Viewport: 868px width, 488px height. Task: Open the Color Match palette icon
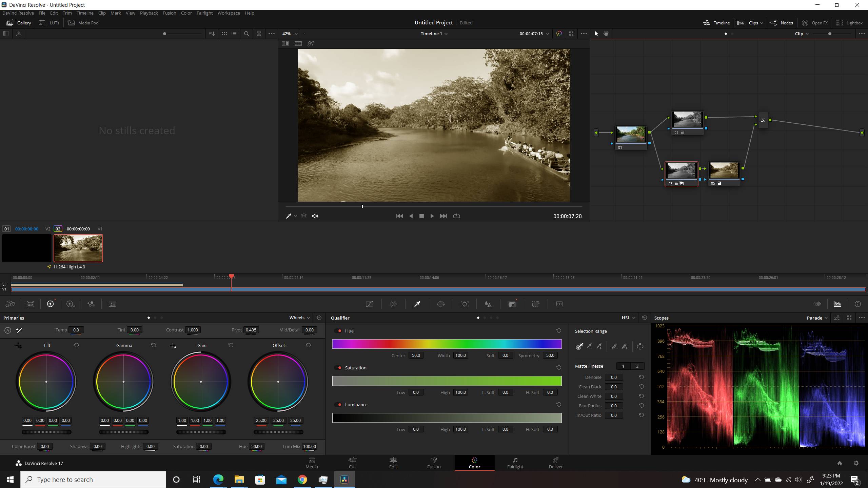pyautogui.click(x=31, y=304)
